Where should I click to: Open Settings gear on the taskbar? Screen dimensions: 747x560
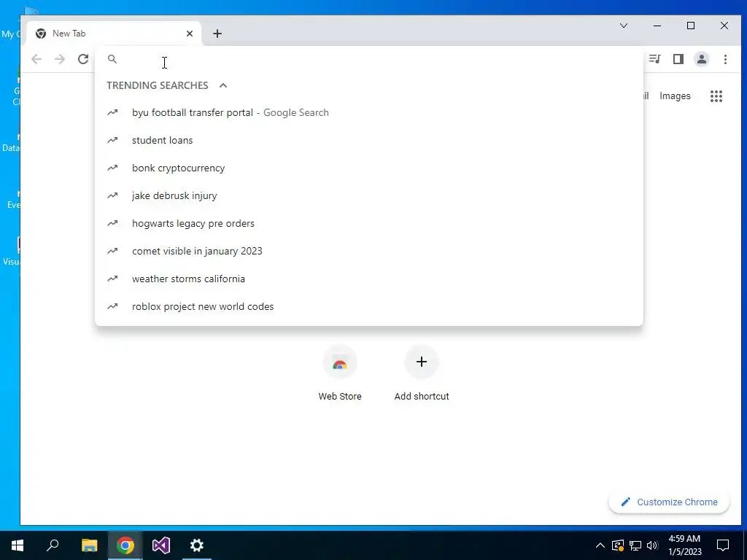[x=197, y=545]
